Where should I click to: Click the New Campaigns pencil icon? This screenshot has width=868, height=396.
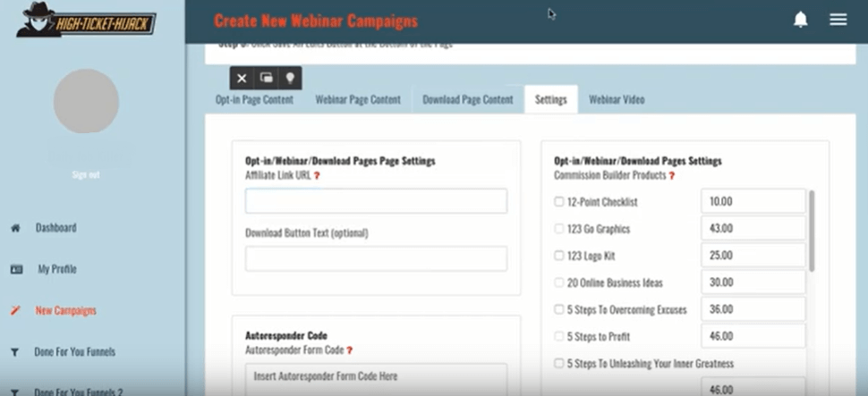click(x=15, y=310)
